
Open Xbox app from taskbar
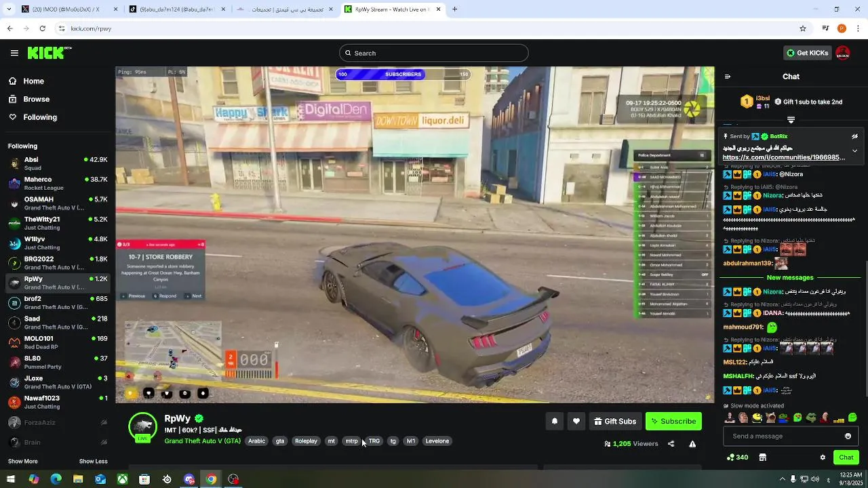click(x=122, y=479)
